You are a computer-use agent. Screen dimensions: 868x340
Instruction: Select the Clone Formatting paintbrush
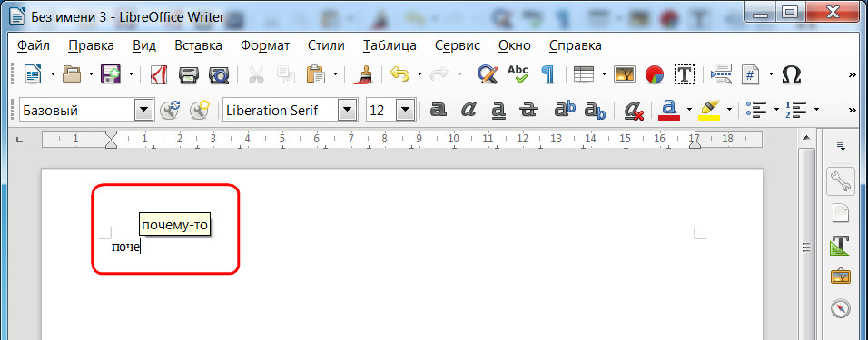(x=363, y=74)
